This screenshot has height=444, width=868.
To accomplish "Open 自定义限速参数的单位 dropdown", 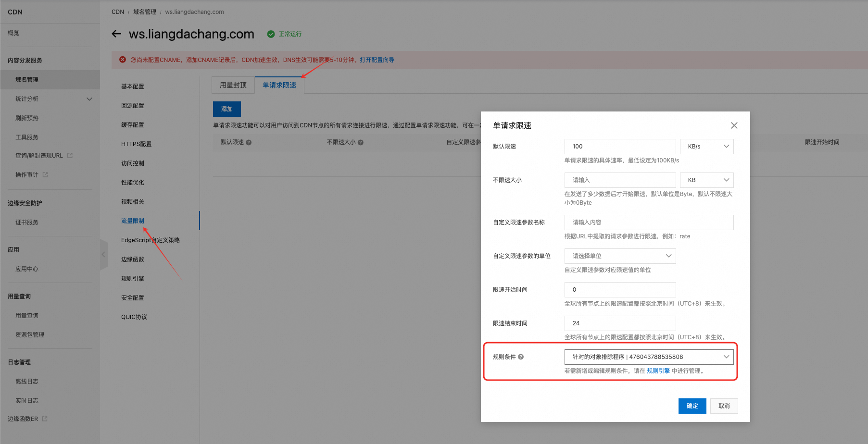I will [620, 256].
